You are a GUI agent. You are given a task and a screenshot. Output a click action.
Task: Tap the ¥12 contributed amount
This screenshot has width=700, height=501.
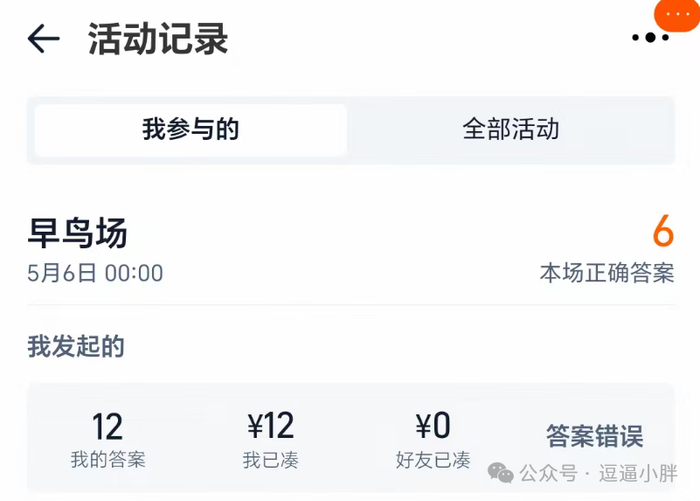click(x=271, y=426)
